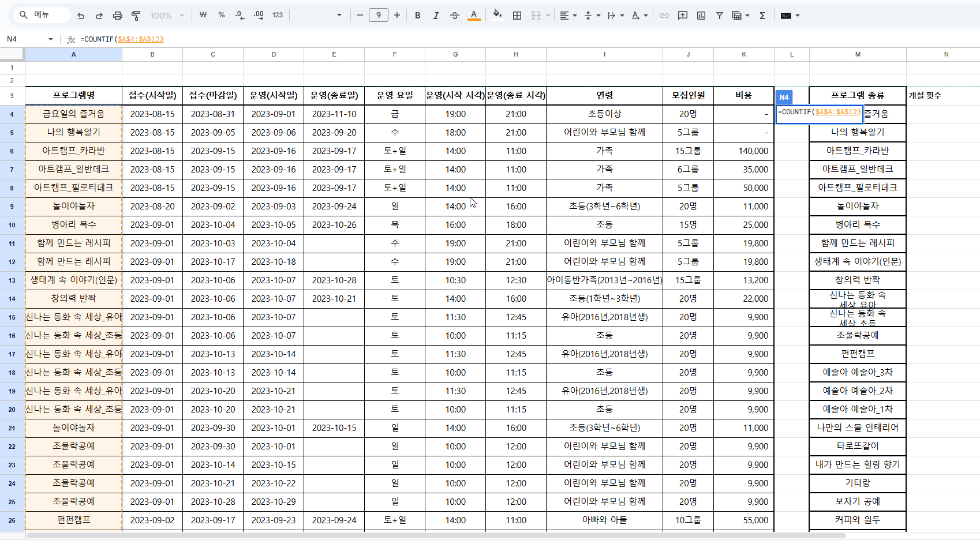Select column A header
980x540 pixels.
click(x=73, y=54)
